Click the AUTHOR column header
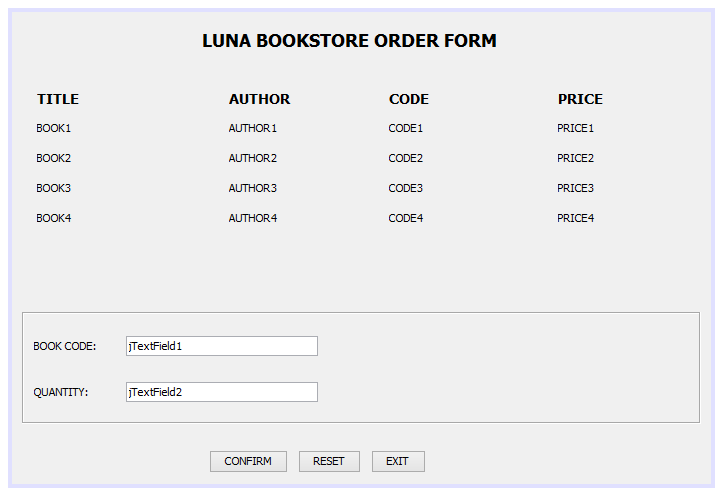 pyautogui.click(x=260, y=99)
